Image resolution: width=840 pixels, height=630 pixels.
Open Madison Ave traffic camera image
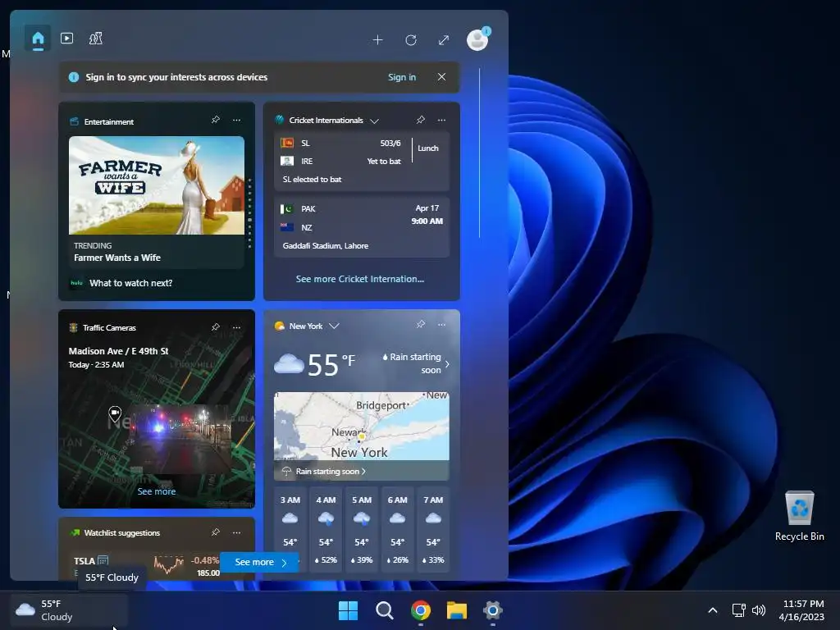181,438
